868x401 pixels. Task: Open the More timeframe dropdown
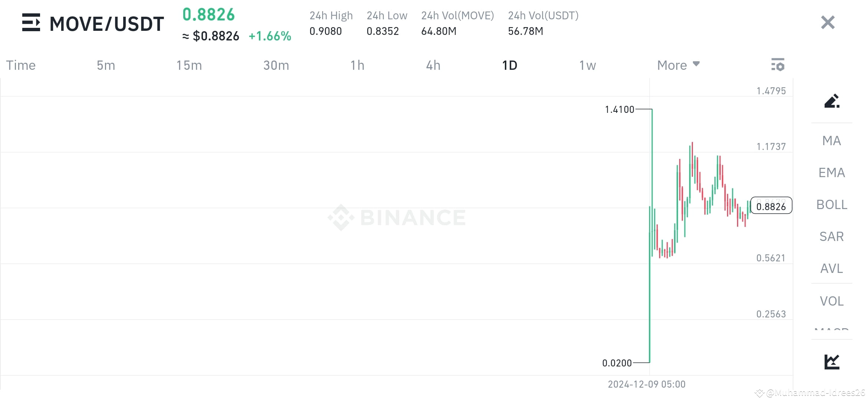pos(678,65)
